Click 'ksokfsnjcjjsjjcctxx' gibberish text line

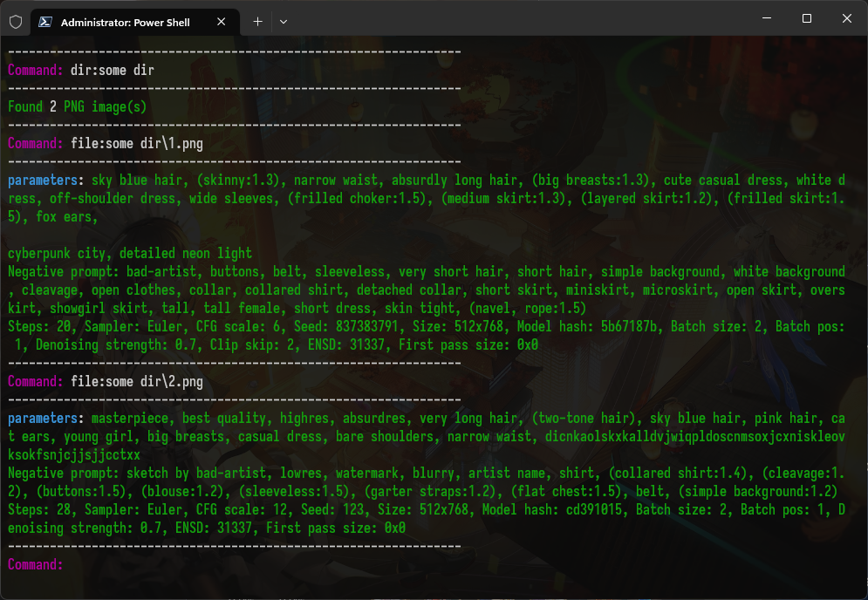[73, 455]
